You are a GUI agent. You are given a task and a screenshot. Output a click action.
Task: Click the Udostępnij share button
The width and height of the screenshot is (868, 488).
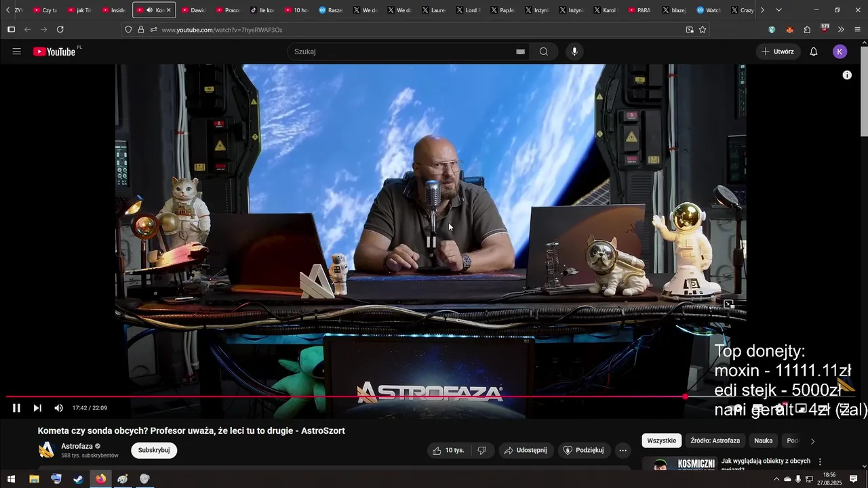coord(526,450)
